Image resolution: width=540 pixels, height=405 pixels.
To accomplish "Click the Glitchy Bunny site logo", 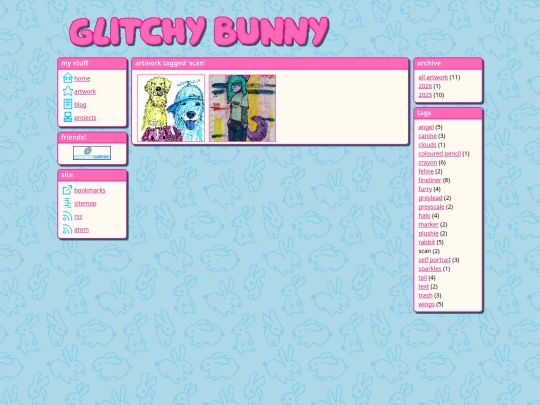I will [x=199, y=31].
